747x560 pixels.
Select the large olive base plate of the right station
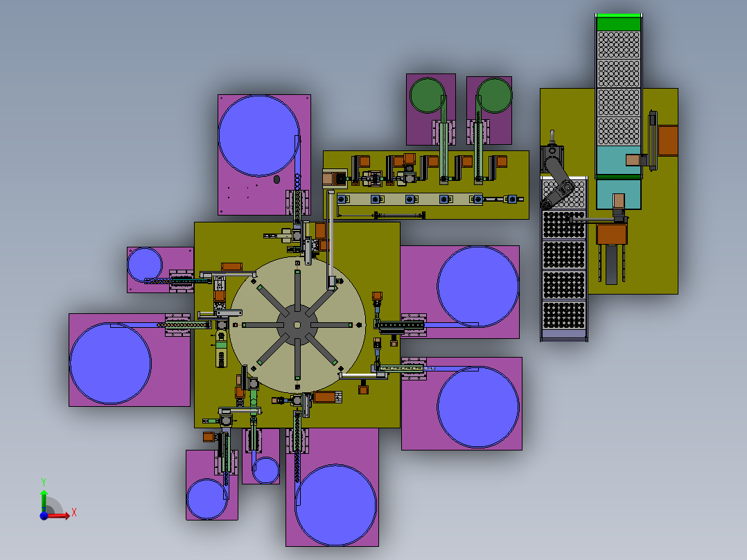point(609,191)
